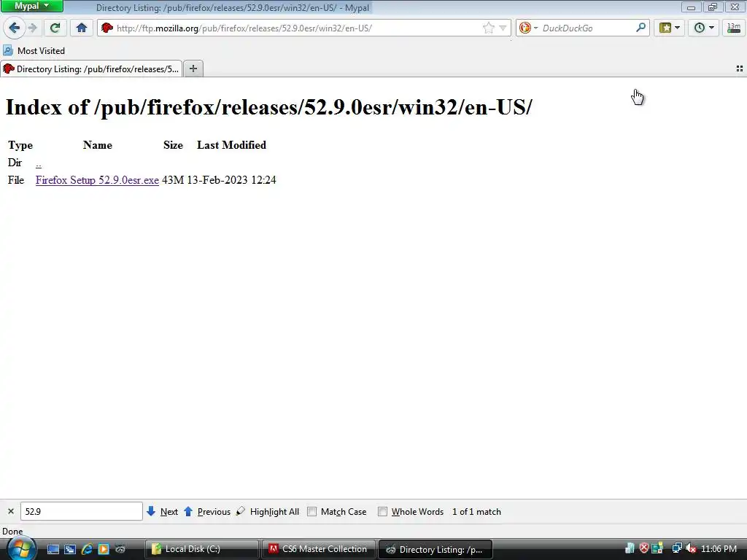Launch Windows Media Player from quick launch
The height and width of the screenshot is (560, 747).
point(104,550)
